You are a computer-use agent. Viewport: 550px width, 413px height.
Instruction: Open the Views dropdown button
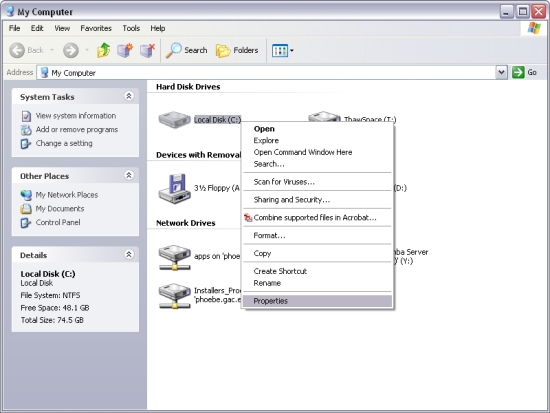[283, 51]
